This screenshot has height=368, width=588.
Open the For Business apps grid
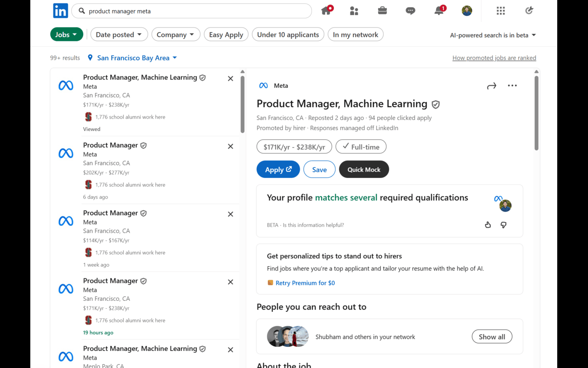pyautogui.click(x=501, y=11)
